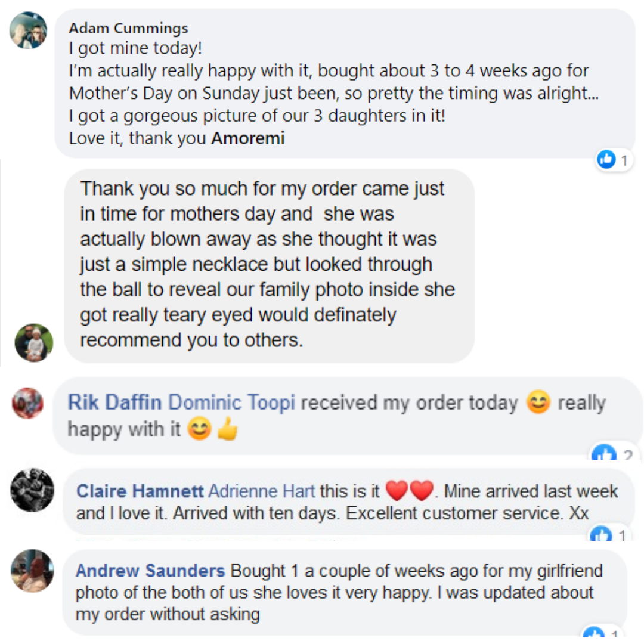Show the reaction count of 2 on Rik's comment
This screenshot has height=644, width=644.
click(627, 456)
